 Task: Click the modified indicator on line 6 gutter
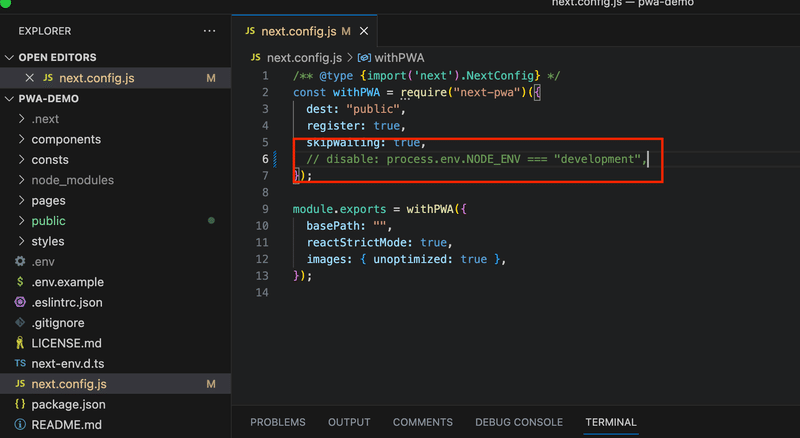click(x=275, y=159)
